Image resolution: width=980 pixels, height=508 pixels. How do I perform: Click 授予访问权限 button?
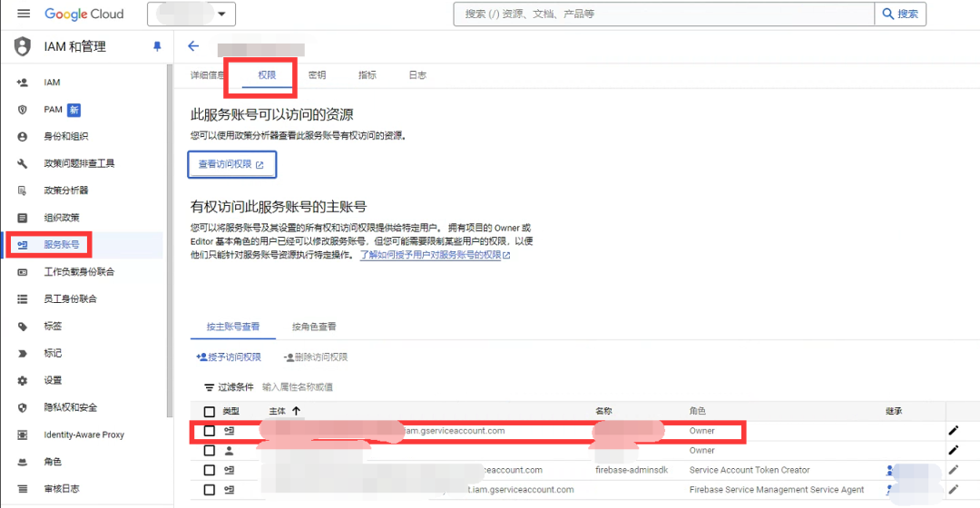point(229,357)
